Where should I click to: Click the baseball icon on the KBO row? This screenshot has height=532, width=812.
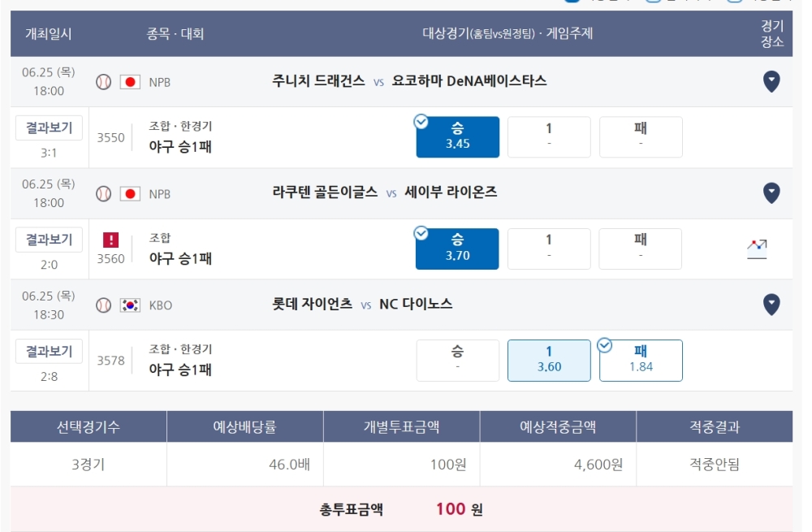[104, 305]
